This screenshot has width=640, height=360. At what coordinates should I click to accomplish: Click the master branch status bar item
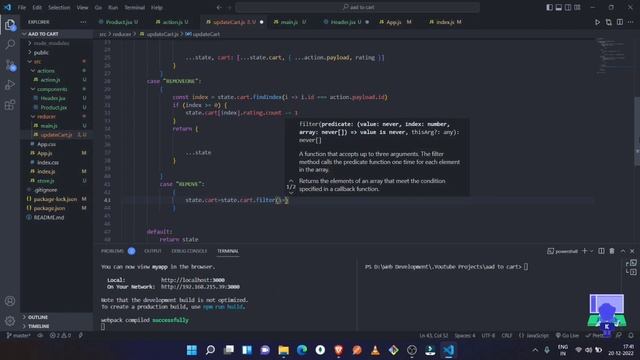click(18, 336)
